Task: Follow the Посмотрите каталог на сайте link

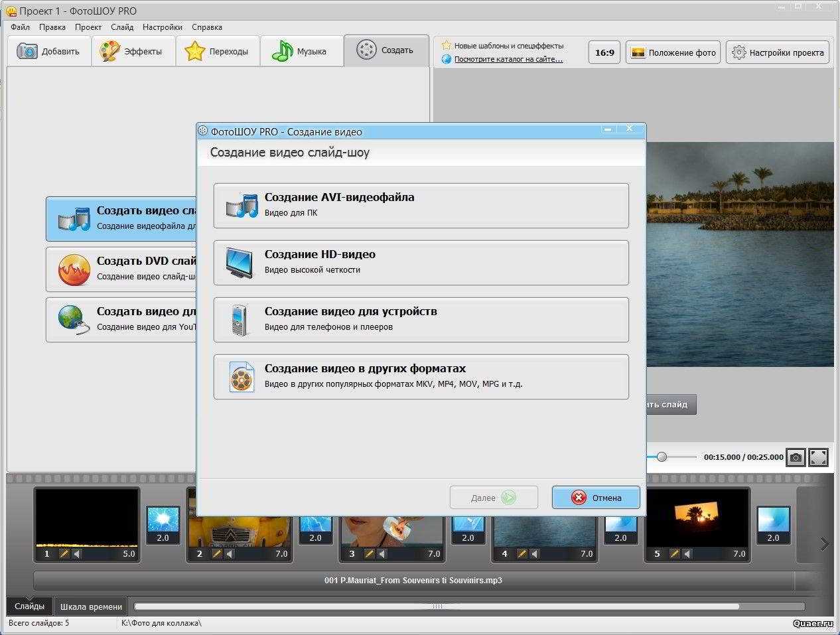Action: coord(508,59)
